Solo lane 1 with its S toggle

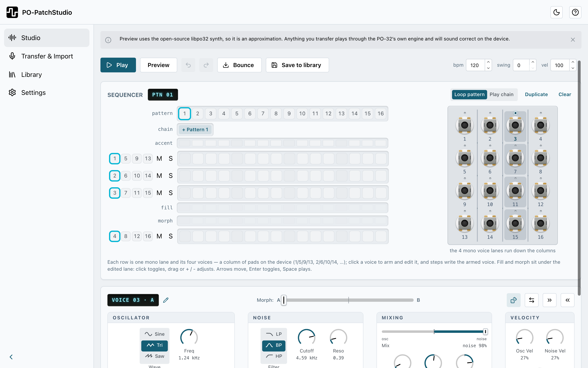click(x=170, y=158)
